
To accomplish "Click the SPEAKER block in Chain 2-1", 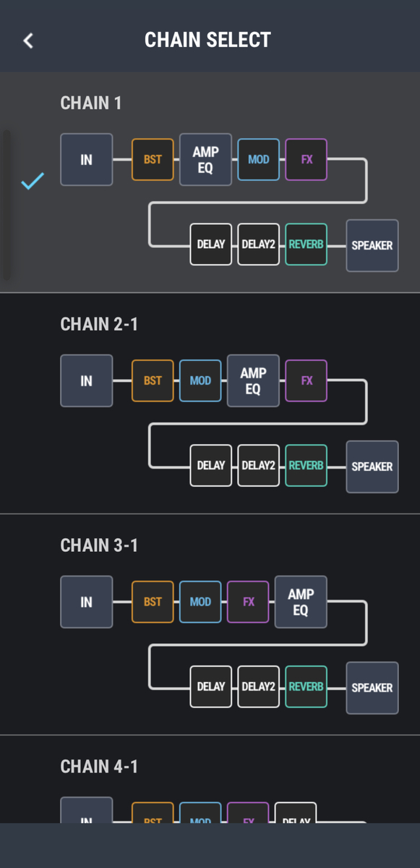I will [x=372, y=467].
